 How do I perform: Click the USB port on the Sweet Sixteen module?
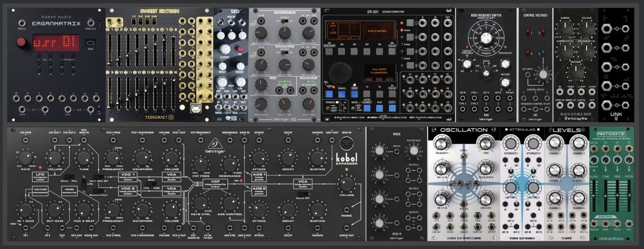click(x=195, y=108)
